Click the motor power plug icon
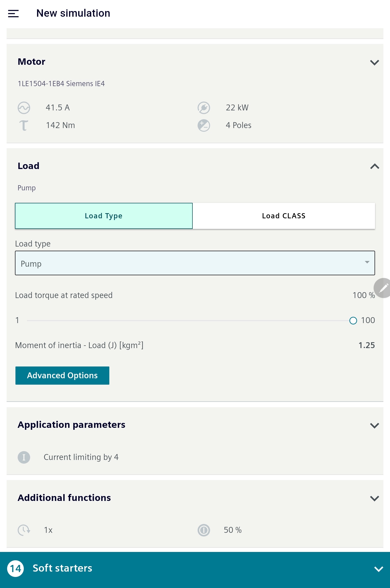The height and width of the screenshot is (588, 390). [204, 108]
